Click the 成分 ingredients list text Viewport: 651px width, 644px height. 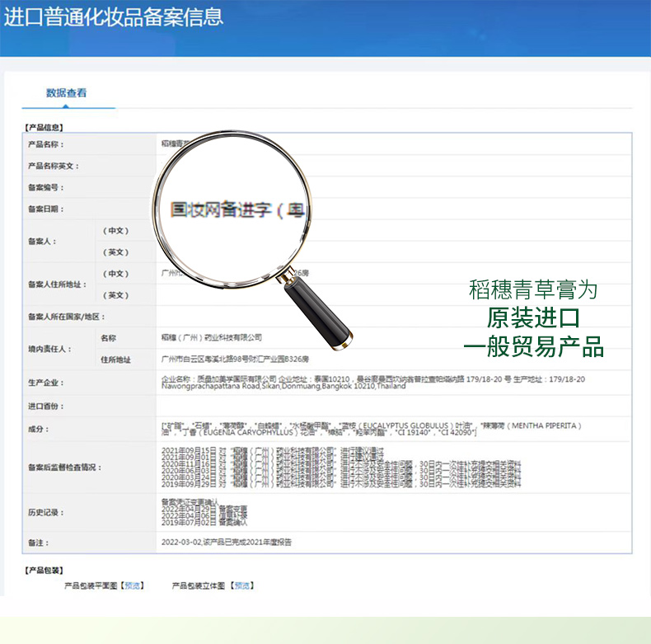click(x=371, y=429)
